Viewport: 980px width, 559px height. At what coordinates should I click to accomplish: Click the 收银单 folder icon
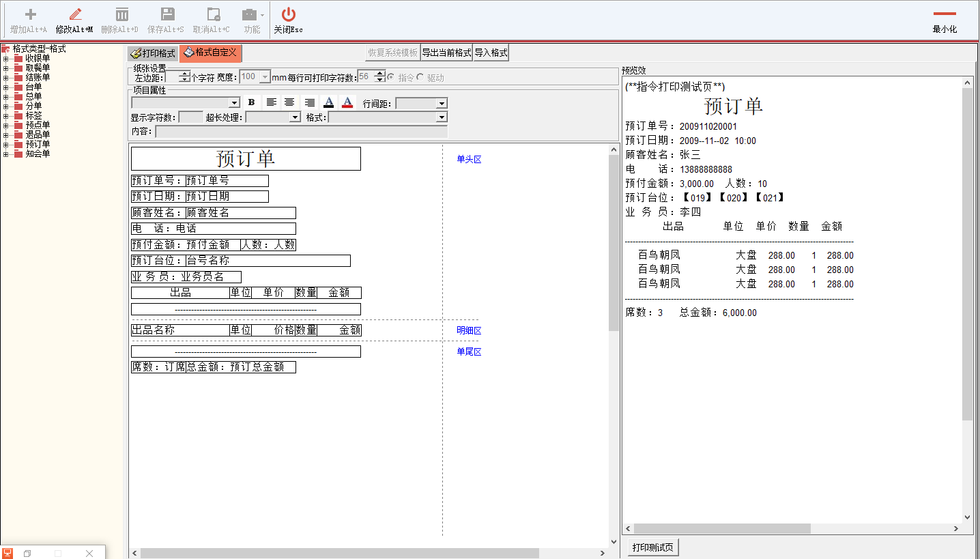click(x=18, y=58)
